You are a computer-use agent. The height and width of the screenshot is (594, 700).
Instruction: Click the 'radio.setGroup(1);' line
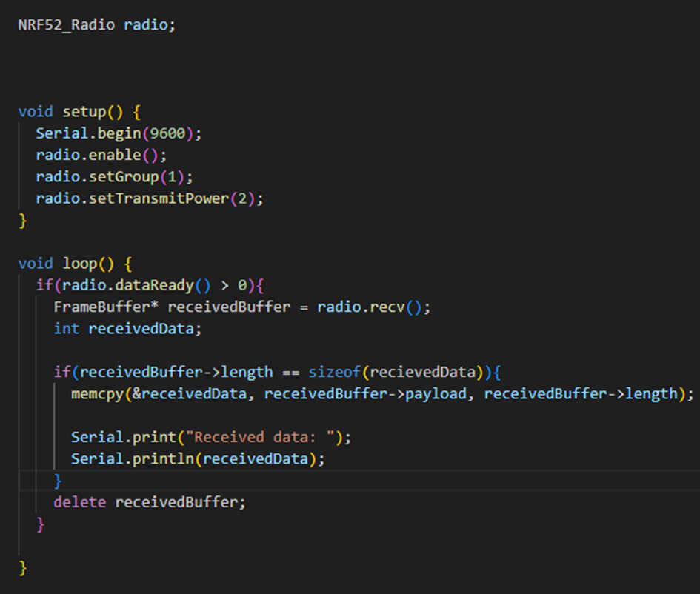pyautogui.click(x=114, y=177)
